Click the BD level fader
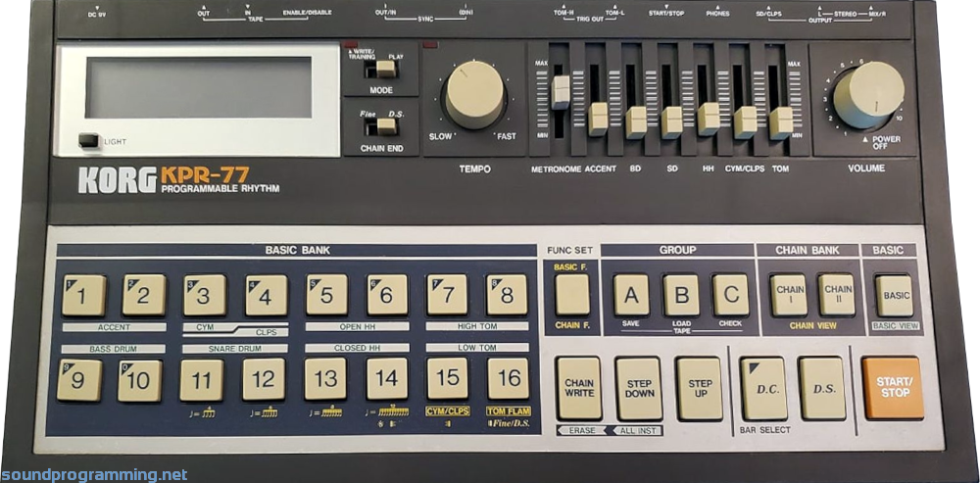 click(x=636, y=122)
